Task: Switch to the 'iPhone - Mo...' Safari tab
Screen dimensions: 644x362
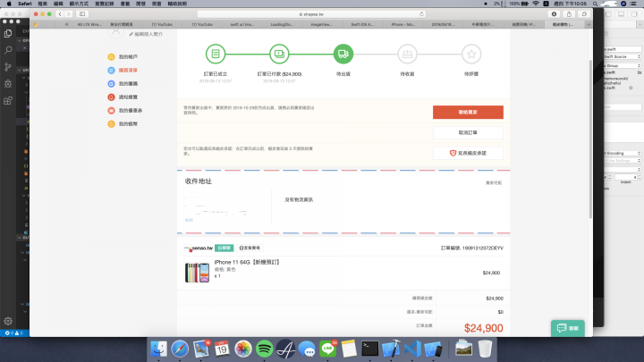Action: coord(402,25)
